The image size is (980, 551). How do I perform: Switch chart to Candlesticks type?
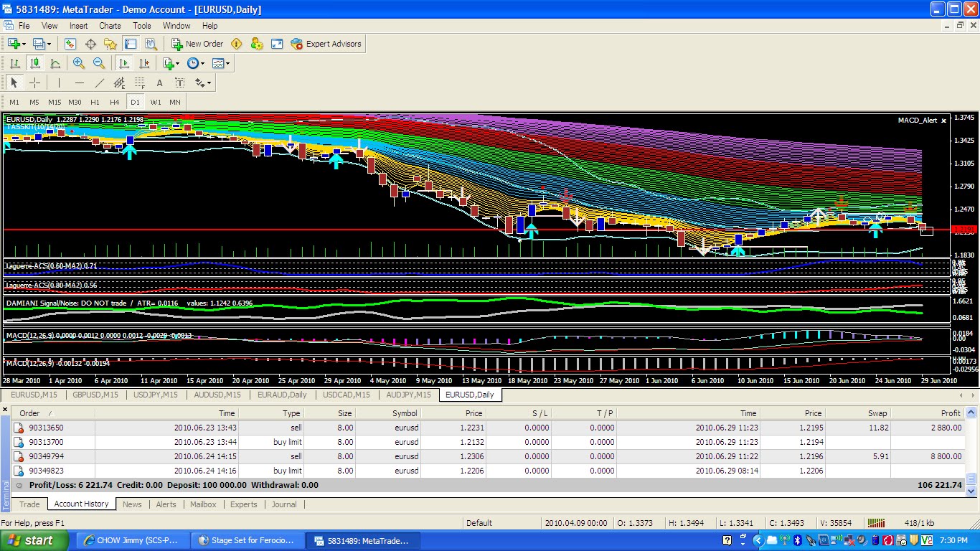pos(34,63)
